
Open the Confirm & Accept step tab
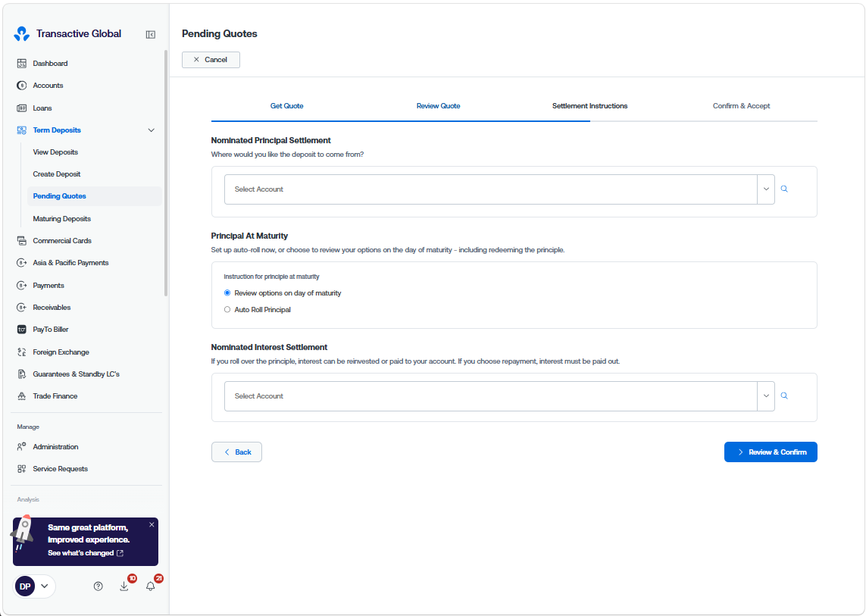click(741, 106)
